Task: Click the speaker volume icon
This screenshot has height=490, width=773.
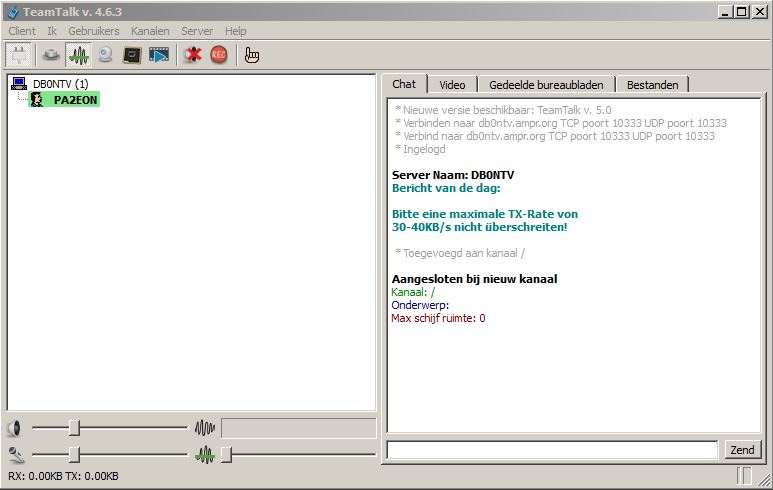Action: click(x=15, y=428)
